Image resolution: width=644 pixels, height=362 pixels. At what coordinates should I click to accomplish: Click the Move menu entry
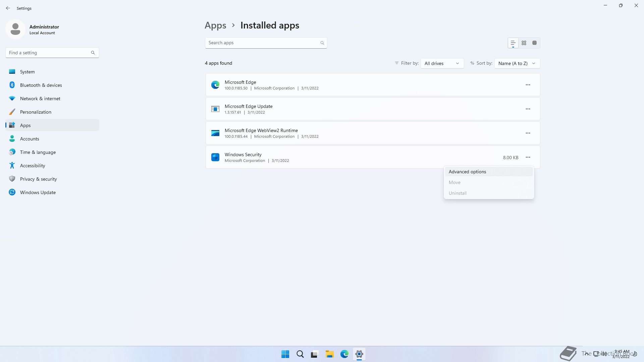point(489,182)
